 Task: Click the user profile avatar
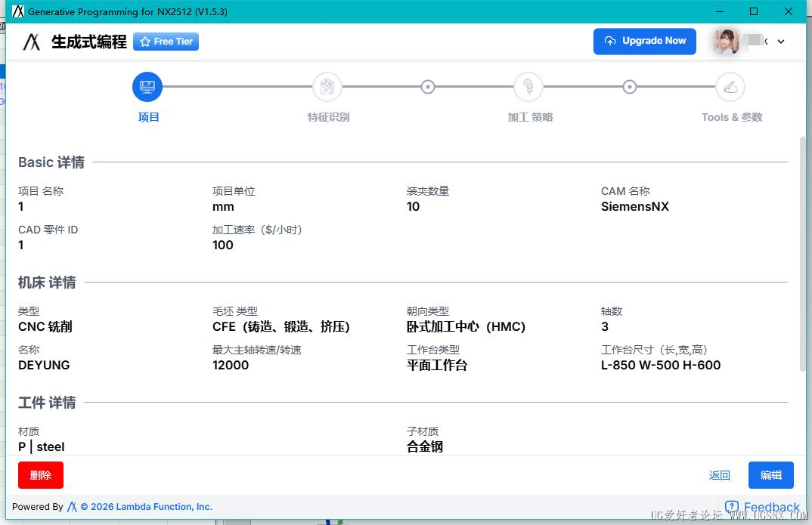(727, 42)
